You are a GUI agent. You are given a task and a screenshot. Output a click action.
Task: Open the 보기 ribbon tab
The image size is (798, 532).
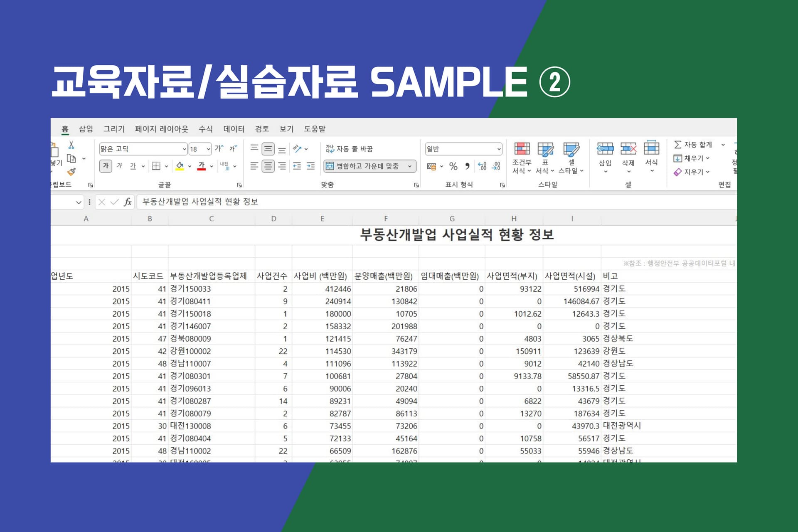tap(286, 129)
